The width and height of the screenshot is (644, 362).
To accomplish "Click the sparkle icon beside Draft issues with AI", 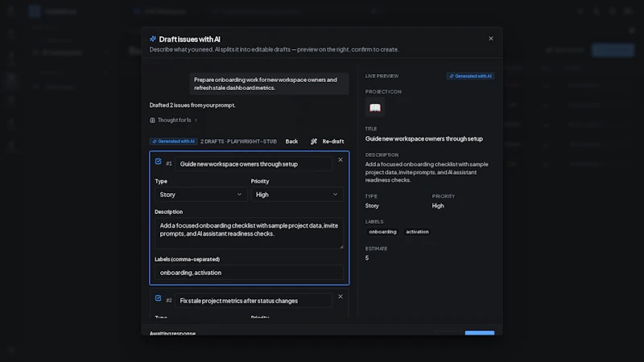I will 153,39.
